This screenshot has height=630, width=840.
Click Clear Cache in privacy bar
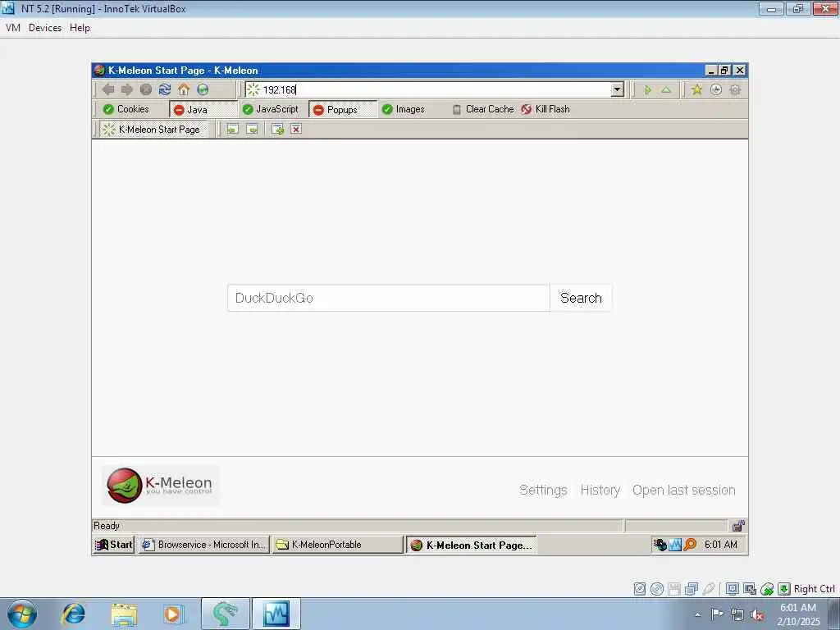(x=482, y=109)
